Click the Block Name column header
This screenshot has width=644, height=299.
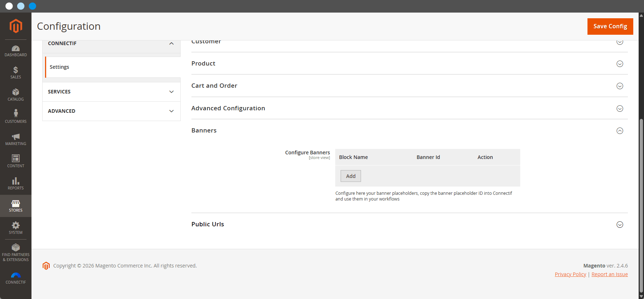click(x=353, y=157)
